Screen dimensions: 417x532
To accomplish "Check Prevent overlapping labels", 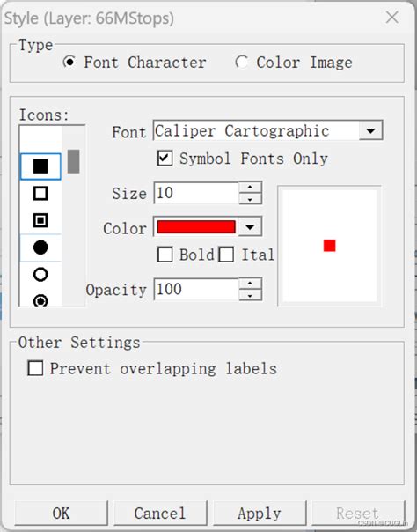I will pyautogui.click(x=35, y=368).
